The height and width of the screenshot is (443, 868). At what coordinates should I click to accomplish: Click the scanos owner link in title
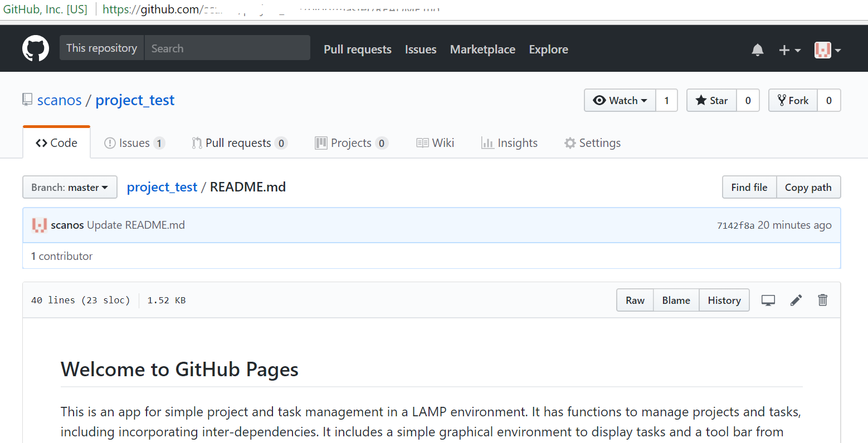pos(60,100)
